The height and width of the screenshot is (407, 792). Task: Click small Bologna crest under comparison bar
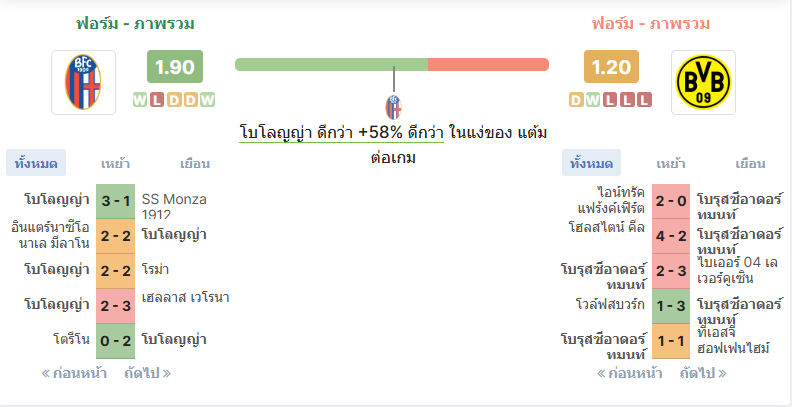click(393, 107)
